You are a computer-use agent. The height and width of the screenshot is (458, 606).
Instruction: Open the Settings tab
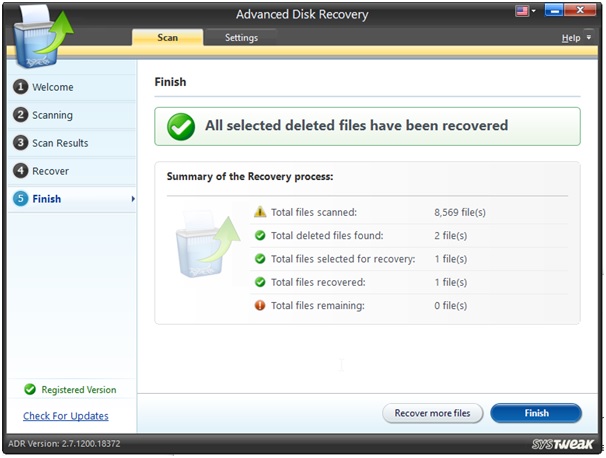[x=241, y=37]
